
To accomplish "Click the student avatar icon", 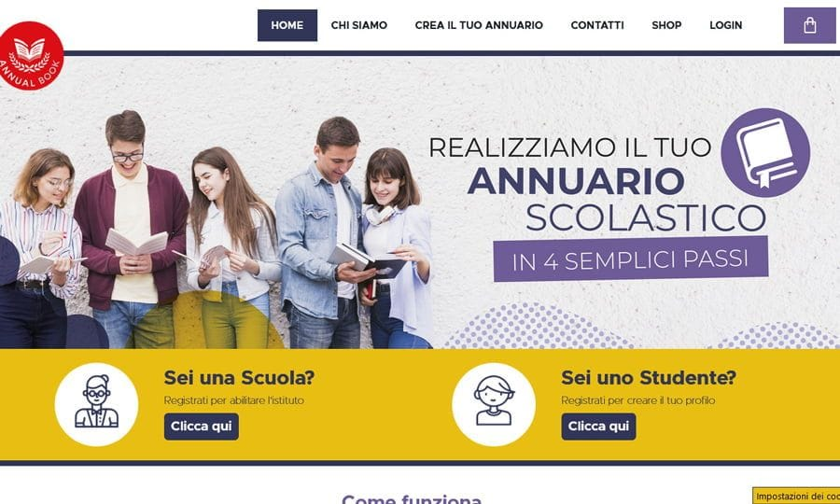I will click(x=494, y=404).
